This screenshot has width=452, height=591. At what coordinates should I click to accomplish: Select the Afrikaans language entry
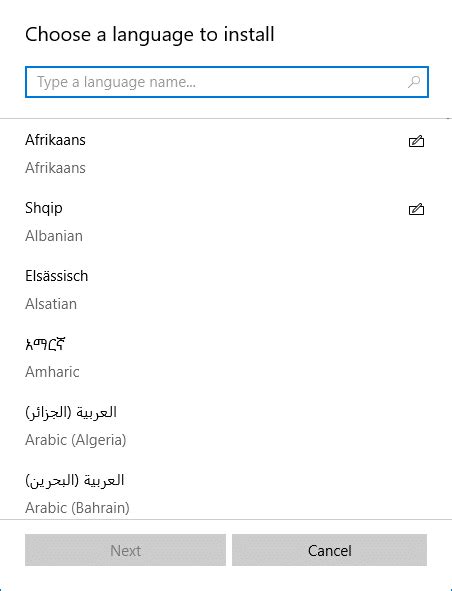click(x=226, y=154)
